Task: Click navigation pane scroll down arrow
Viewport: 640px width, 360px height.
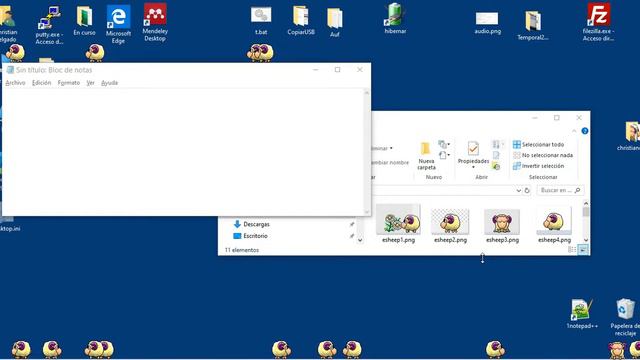Action: click(360, 240)
